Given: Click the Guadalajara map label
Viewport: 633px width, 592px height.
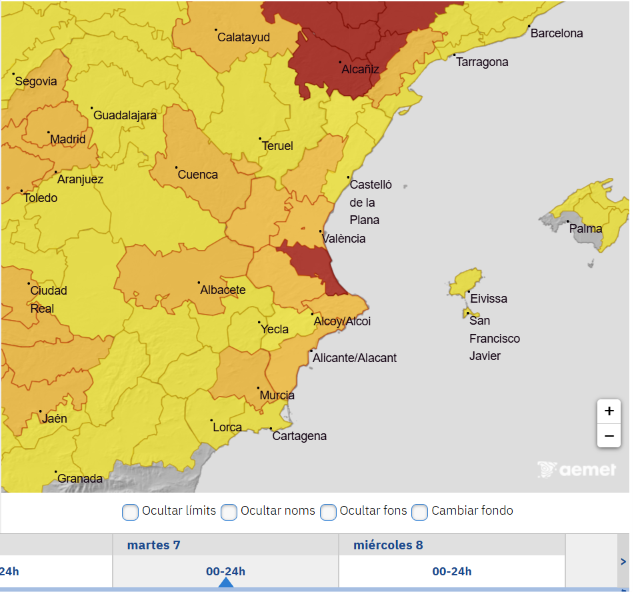Looking at the screenshot, I should (x=125, y=115).
